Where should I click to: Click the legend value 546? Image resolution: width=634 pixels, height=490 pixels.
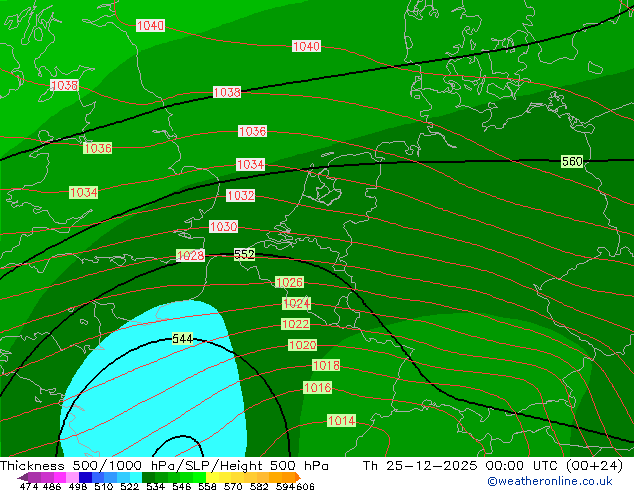pyautogui.click(x=182, y=486)
